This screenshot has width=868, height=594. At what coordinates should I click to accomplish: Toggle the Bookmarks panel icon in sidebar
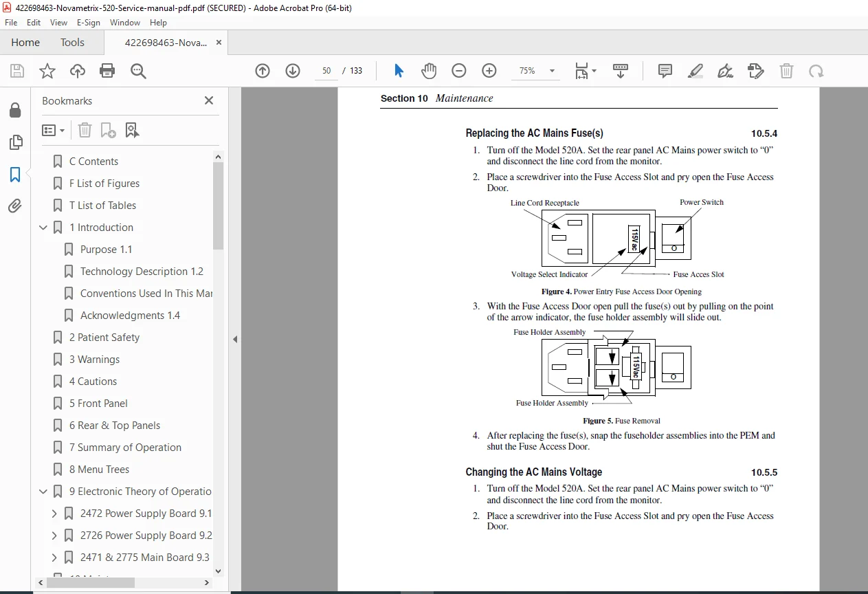pos(15,175)
